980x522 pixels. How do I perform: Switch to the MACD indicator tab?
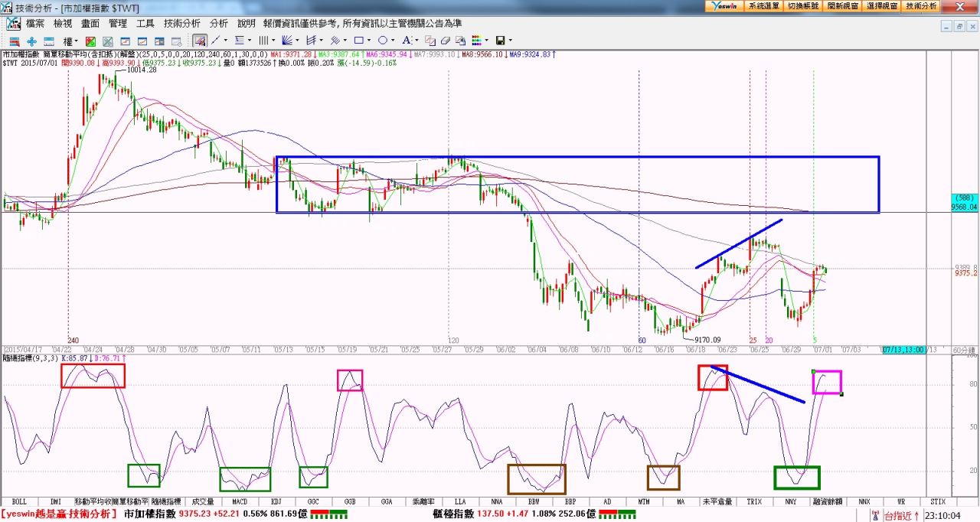pos(240,502)
